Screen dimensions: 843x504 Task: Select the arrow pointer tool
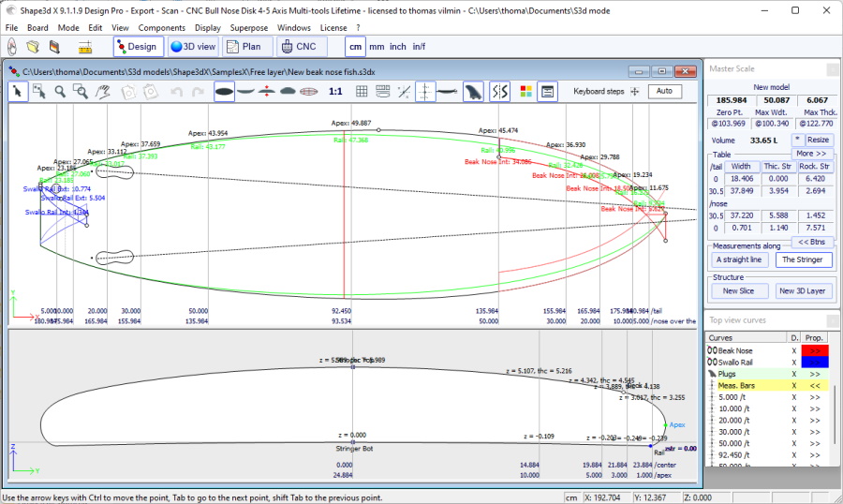(18, 91)
